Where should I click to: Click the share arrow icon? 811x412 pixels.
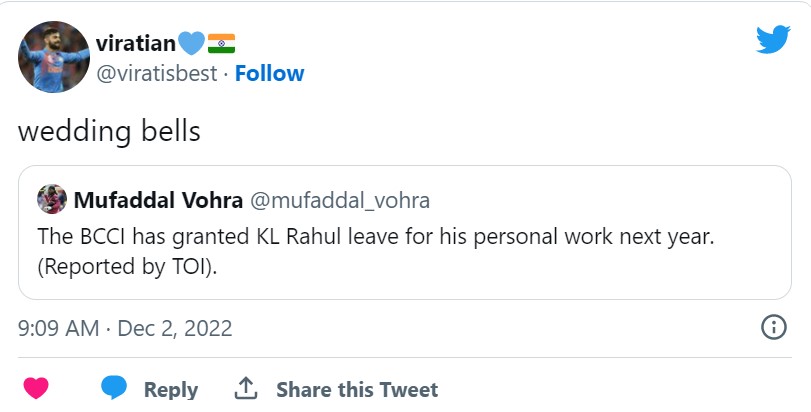[x=246, y=388]
